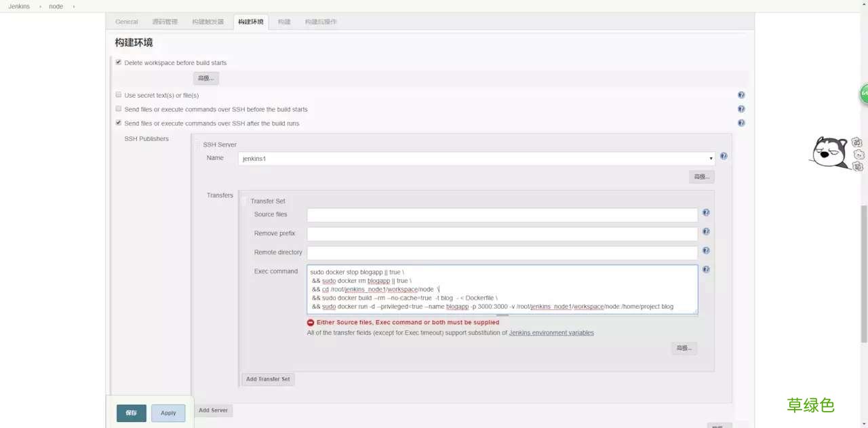868x428 pixels.
Task: Click help icon next to SSH Server Name
Action: click(x=723, y=156)
